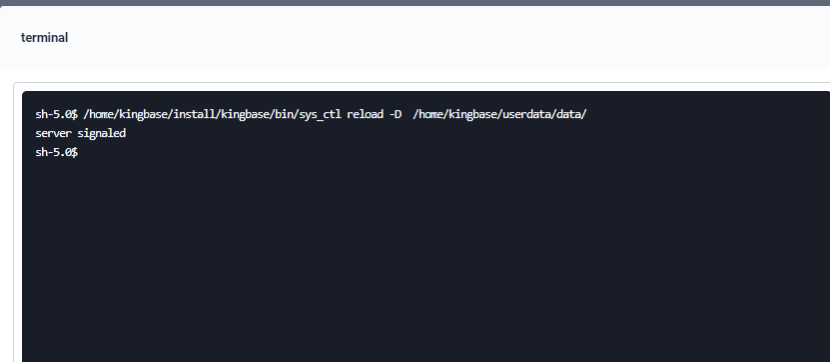830x362 pixels.
Task: Click the 'terminal' heading label
Action: [44, 38]
